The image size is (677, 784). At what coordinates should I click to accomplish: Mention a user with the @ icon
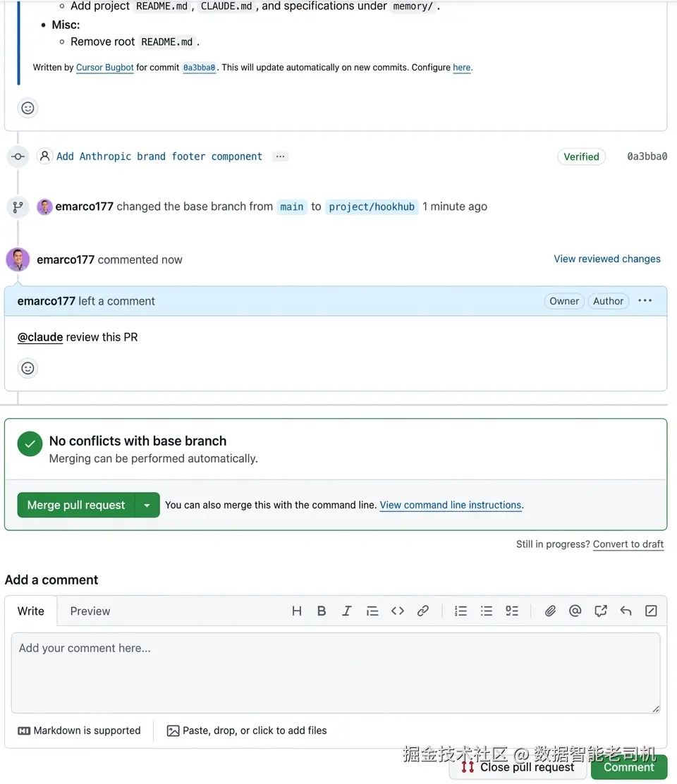[x=575, y=611]
